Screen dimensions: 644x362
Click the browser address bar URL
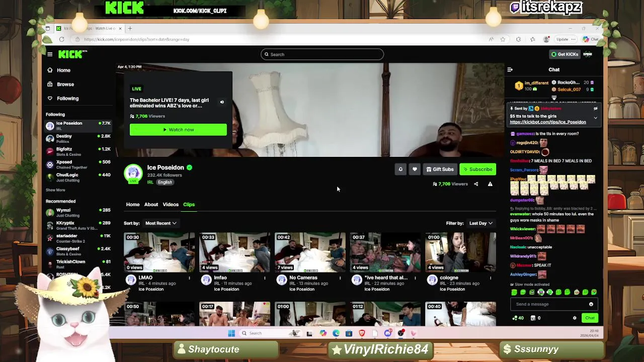pyautogui.click(x=136, y=39)
